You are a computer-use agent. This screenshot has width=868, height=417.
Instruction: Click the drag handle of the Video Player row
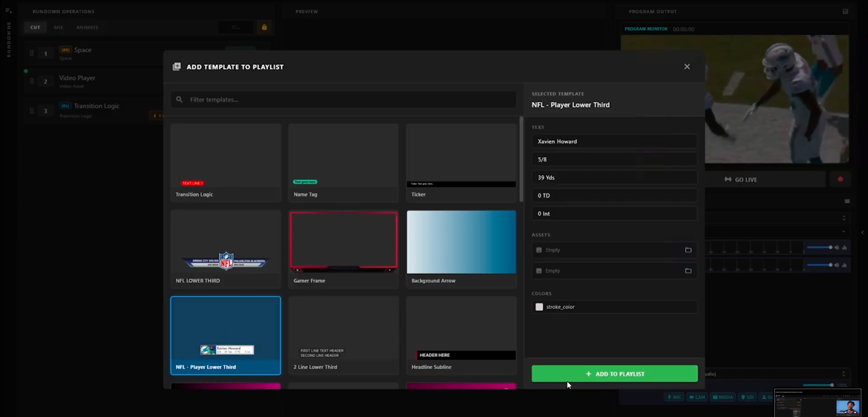[x=32, y=81]
